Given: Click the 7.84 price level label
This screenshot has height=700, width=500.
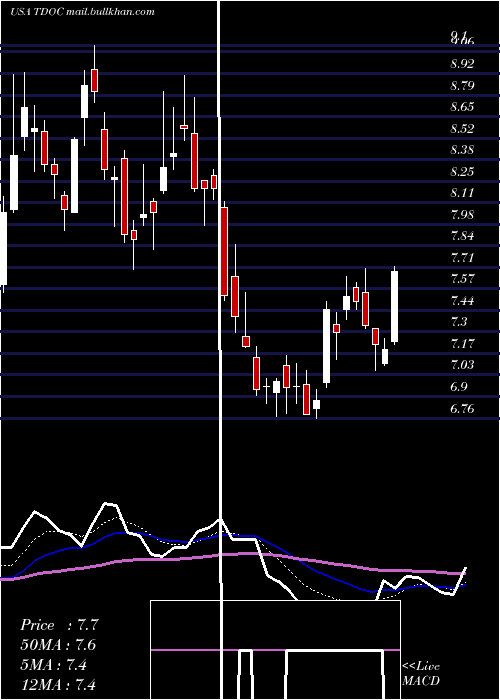Looking at the screenshot, I should pyautogui.click(x=462, y=236).
